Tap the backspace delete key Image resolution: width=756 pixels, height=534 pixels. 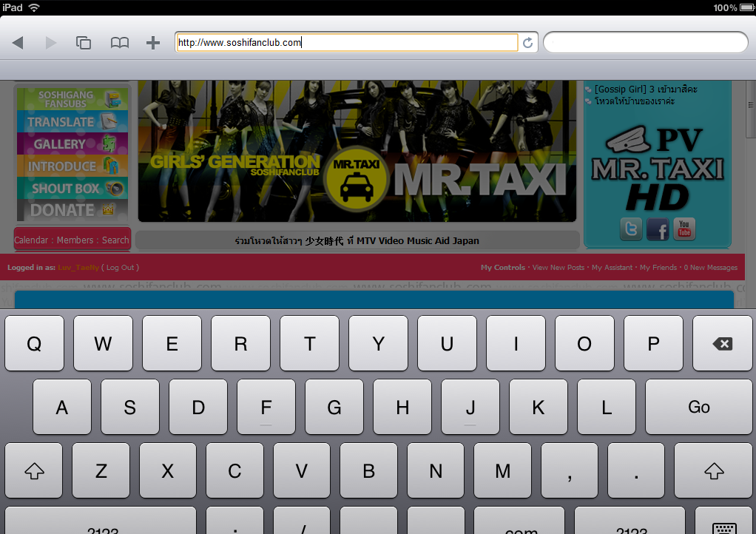[x=722, y=343]
